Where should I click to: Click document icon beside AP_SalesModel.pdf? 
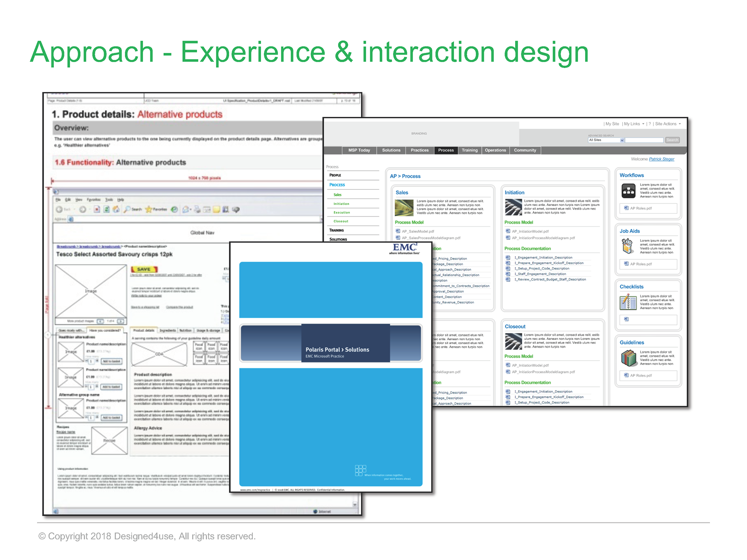(398, 231)
